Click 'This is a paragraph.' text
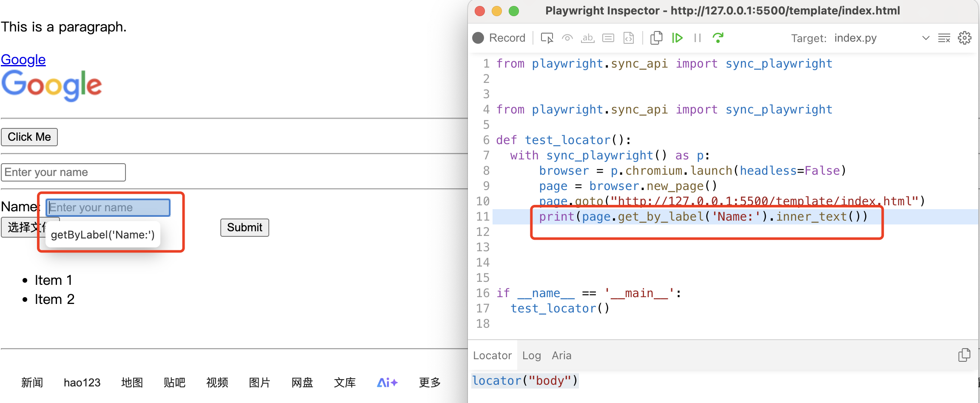Viewport: 980px width, 403px height. [x=64, y=27]
